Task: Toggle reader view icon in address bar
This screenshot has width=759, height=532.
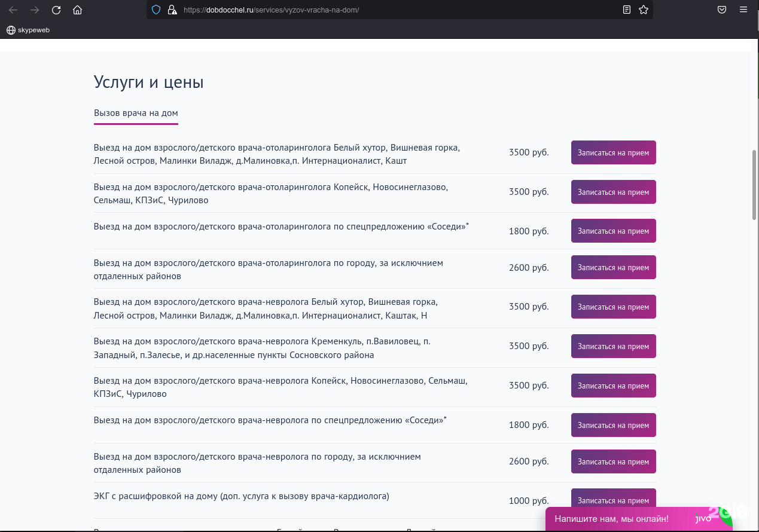Action: coord(627,10)
